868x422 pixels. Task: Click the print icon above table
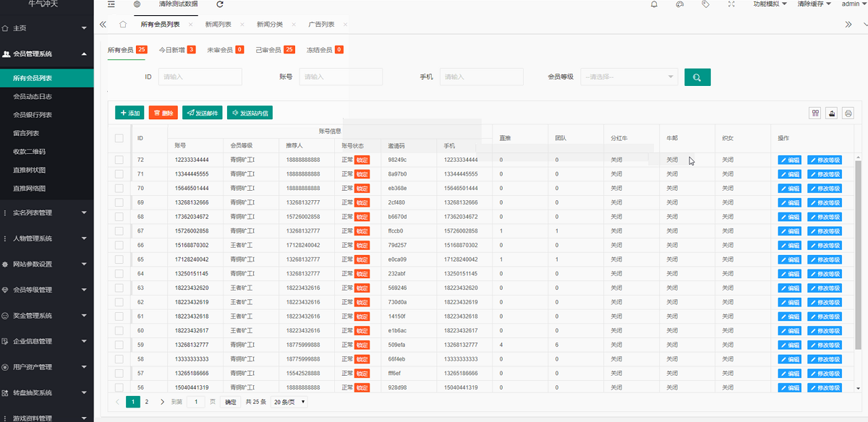click(848, 113)
